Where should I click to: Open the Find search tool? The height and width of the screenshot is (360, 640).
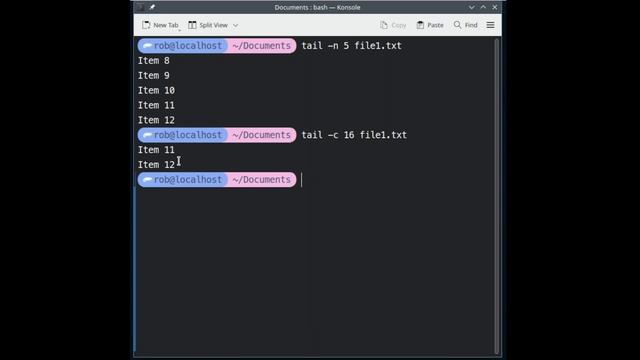(465, 25)
